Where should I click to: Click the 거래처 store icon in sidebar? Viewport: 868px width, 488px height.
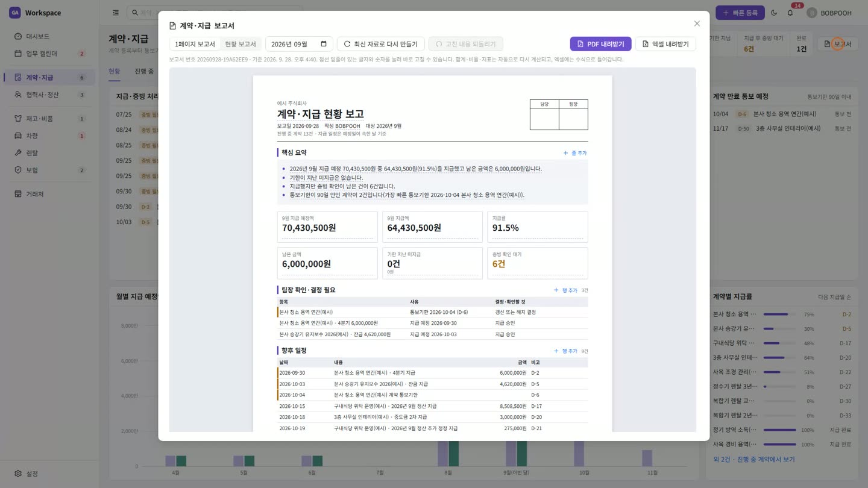18,194
